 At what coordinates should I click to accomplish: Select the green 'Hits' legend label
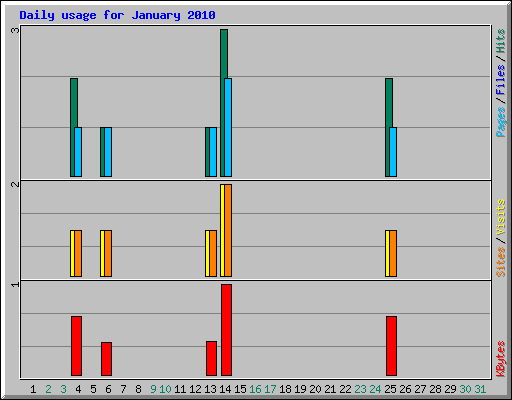coord(501,41)
